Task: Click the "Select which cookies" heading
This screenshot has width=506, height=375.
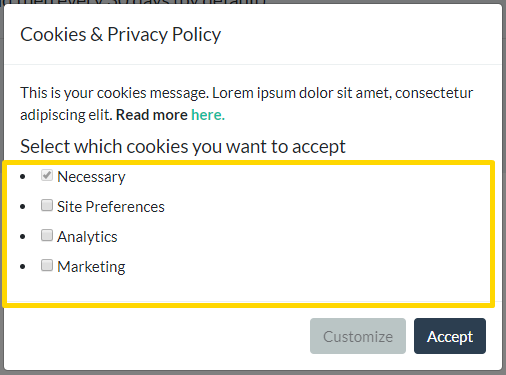Action: coord(183,147)
